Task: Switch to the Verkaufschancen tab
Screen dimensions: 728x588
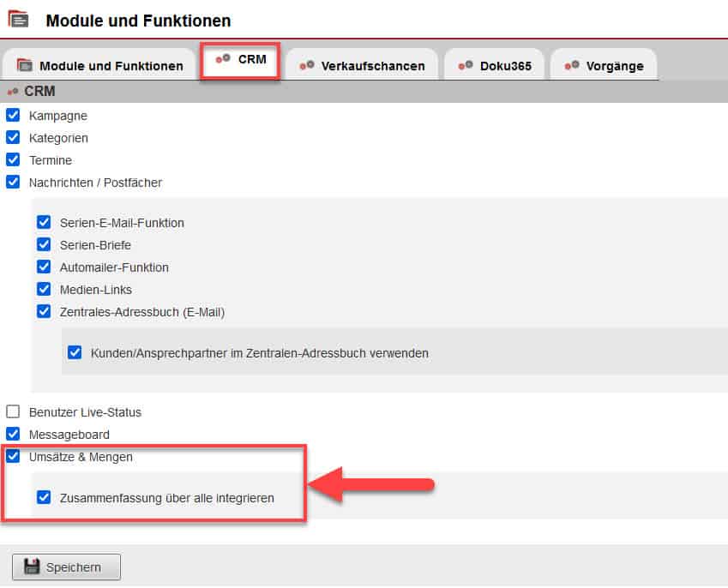Action: pyautogui.click(x=372, y=66)
